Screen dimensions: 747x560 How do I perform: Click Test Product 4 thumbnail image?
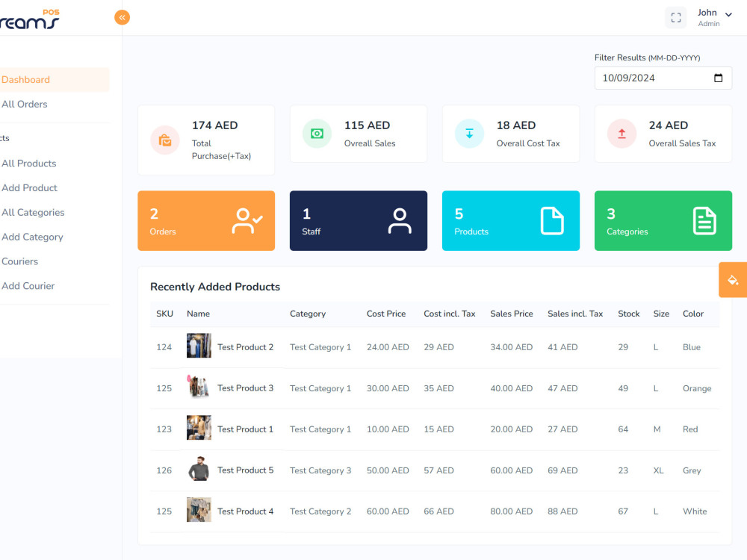(x=199, y=509)
